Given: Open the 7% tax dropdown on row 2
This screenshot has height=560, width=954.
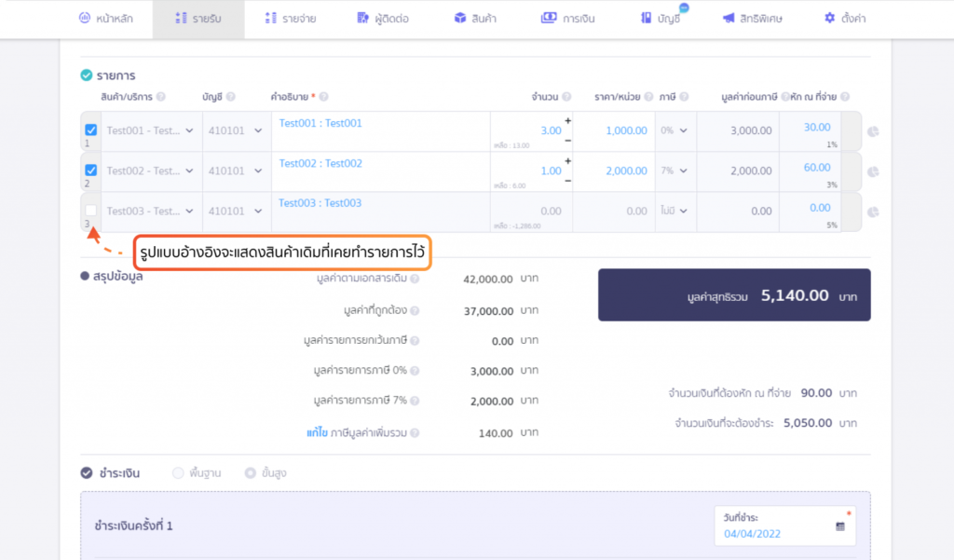Looking at the screenshot, I should point(675,171).
